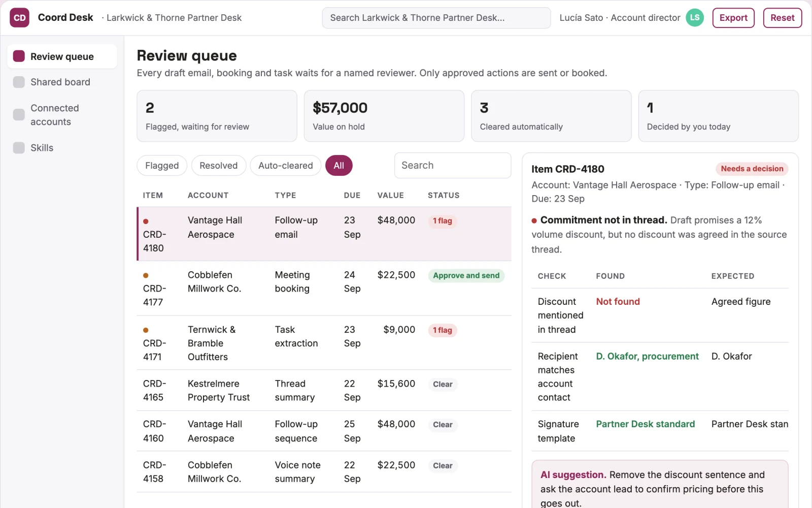Click the Decided by you today card

[x=718, y=116]
